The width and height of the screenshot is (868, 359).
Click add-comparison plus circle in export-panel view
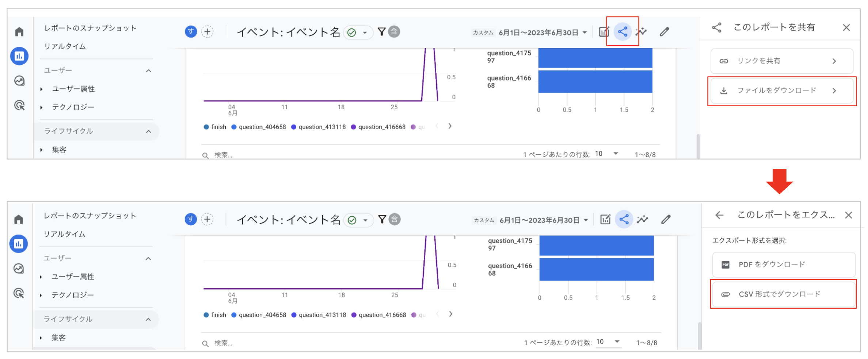(208, 219)
